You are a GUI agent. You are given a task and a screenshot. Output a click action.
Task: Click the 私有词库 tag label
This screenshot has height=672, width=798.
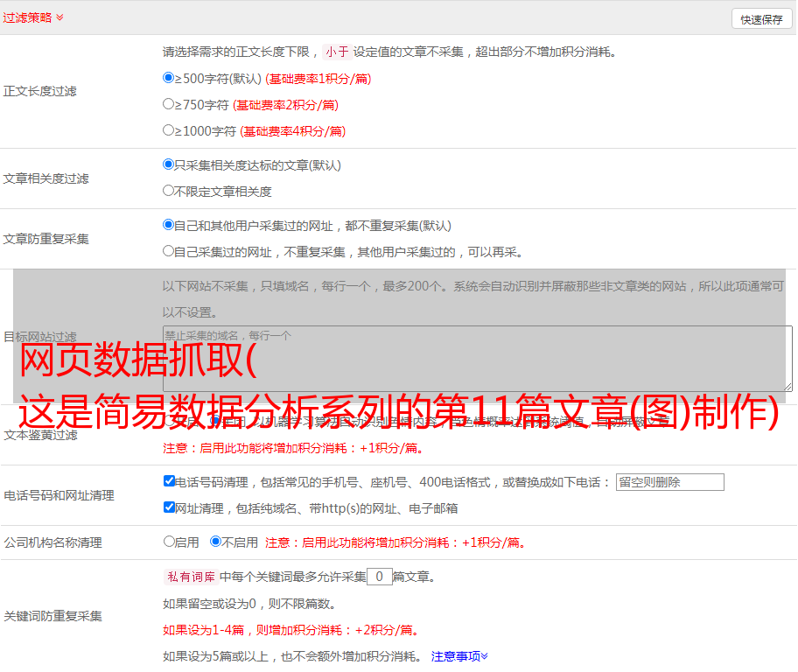coord(189,577)
